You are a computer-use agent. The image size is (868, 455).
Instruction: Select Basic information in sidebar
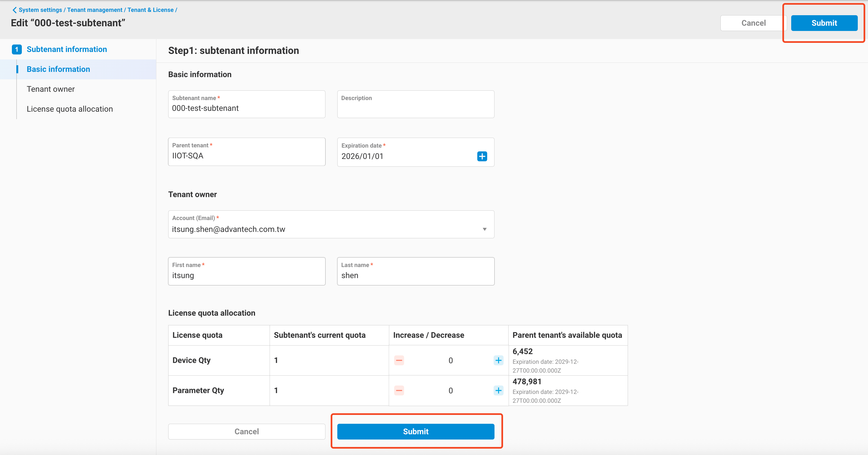(58, 69)
